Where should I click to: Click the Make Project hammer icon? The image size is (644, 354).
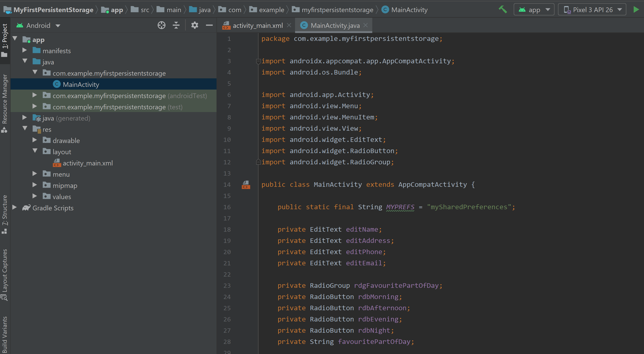coord(502,9)
